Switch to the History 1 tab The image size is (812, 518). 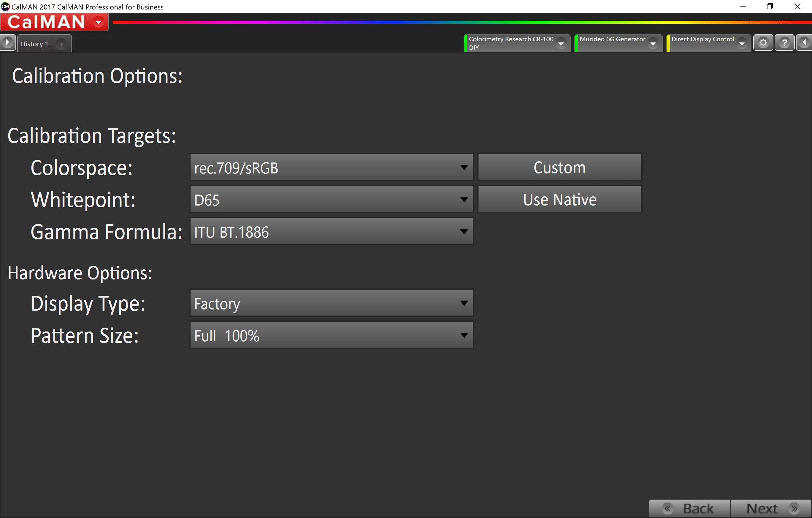pyautogui.click(x=34, y=44)
